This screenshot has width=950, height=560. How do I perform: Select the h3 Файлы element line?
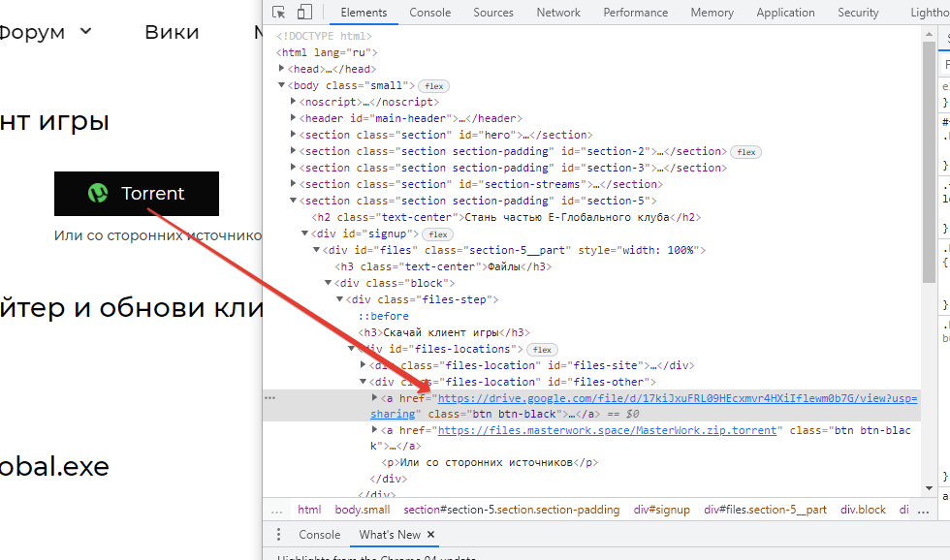coord(443,266)
